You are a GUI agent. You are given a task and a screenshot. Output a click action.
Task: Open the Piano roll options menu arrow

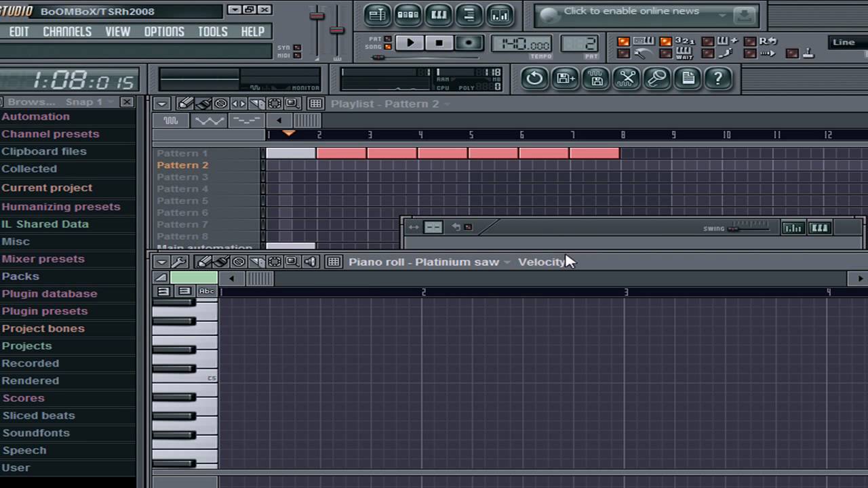tap(161, 262)
